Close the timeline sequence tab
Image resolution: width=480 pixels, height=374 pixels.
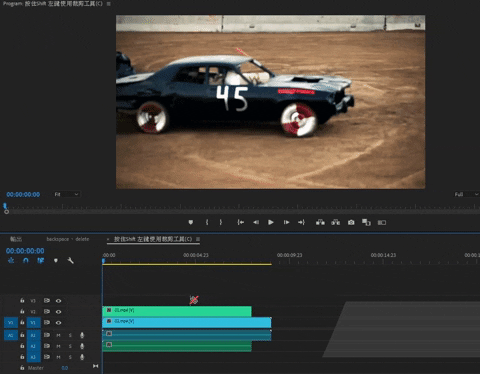[108, 239]
